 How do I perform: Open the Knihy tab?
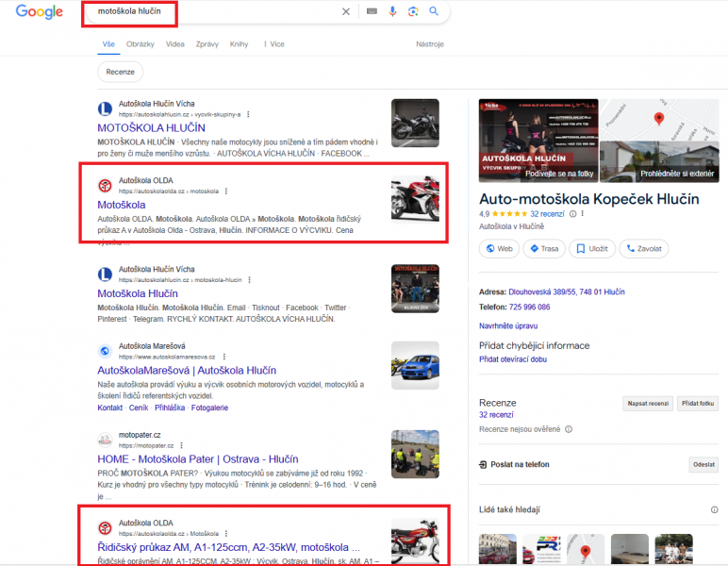coord(240,44)
